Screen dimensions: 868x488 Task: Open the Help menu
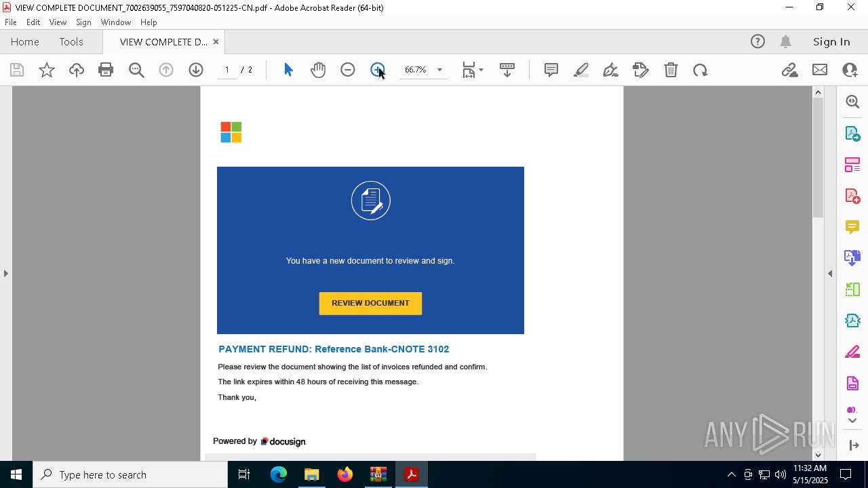point(149,22)
